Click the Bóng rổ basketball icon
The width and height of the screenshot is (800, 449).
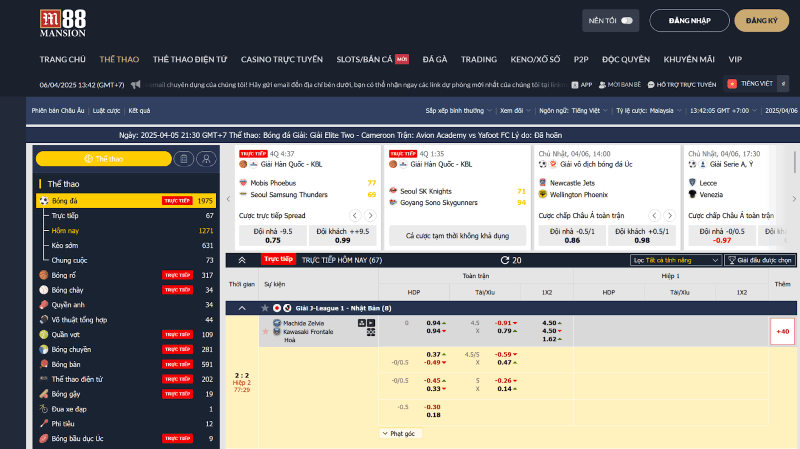point(44,275)
